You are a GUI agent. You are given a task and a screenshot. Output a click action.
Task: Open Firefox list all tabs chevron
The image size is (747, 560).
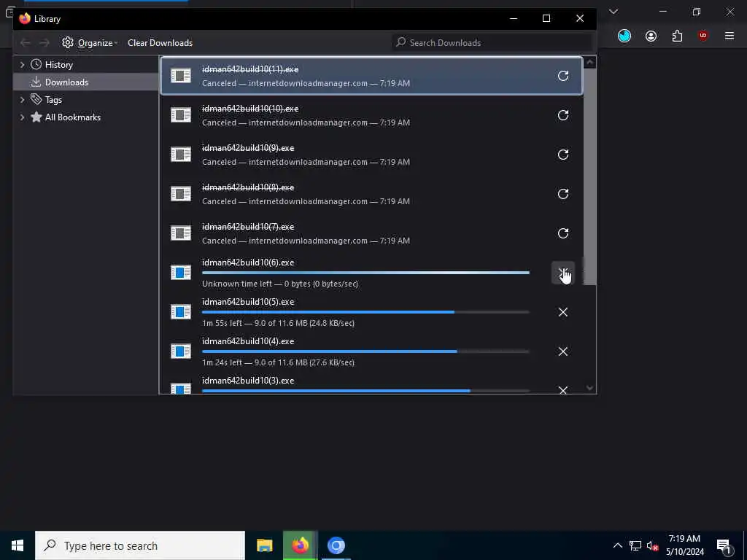(x=614, y=12)
